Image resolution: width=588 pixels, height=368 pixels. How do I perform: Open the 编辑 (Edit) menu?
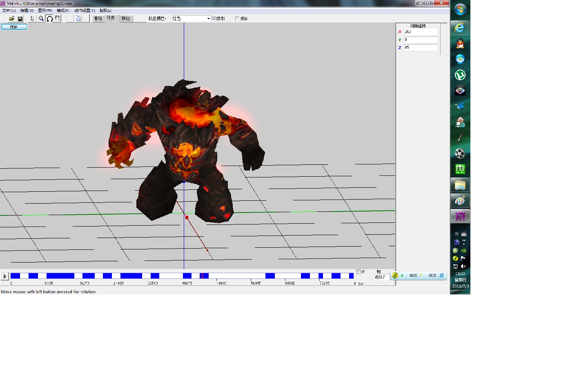pyautogui.click(x=27, y=11)
